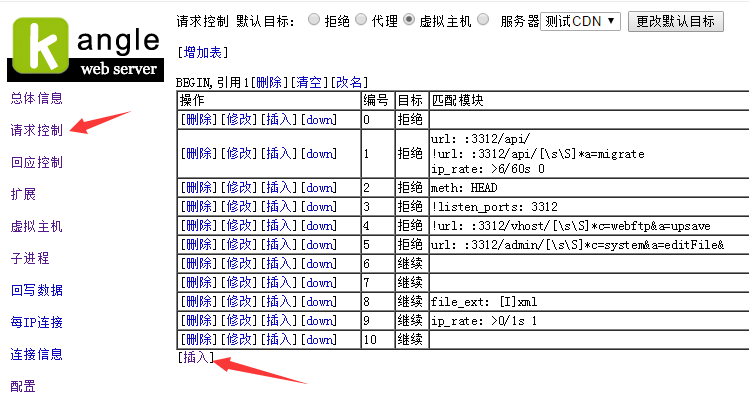Open 配置 in the sidebar
749x401 pixels.
(x=22, y=386)
